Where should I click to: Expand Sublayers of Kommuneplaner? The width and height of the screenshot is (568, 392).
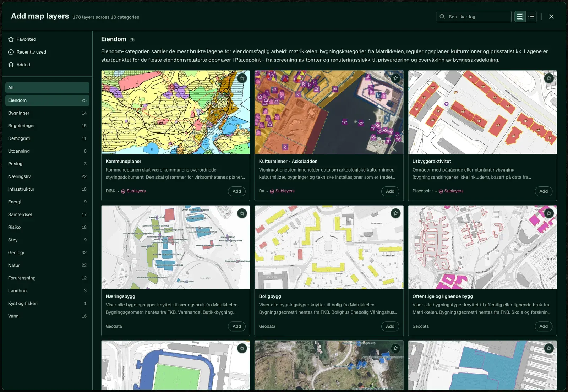(x=133, y=191)
